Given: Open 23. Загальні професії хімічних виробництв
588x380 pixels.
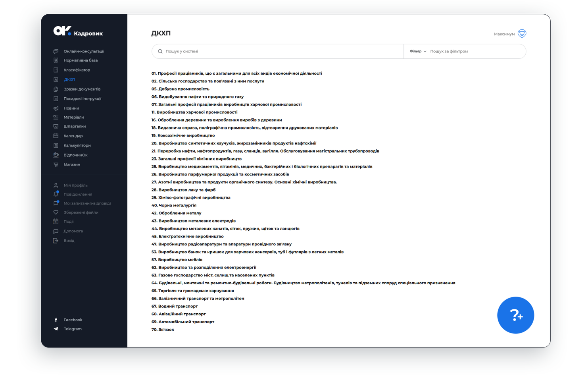Looking at the screenshot, I should [x=196, y=159].
